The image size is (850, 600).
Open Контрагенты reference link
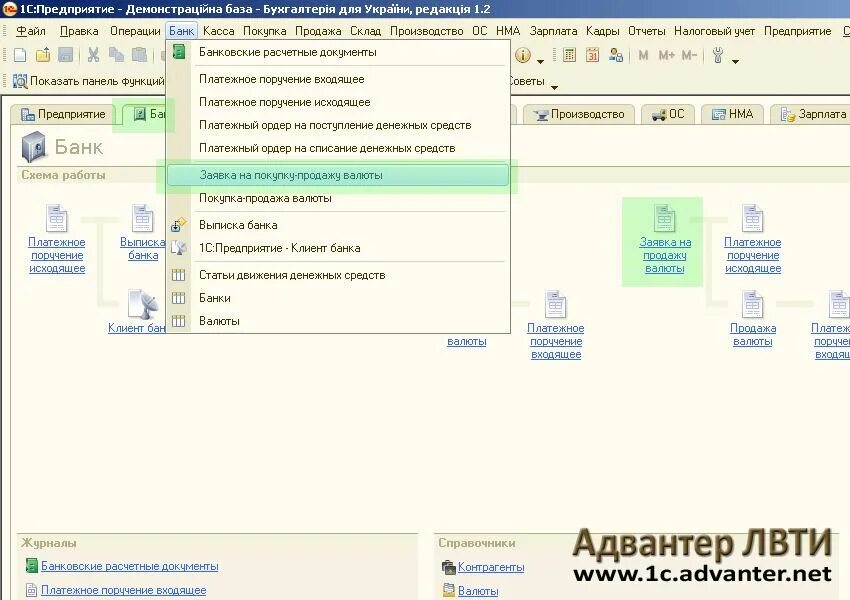pyautogui.click(x=491, y=567)
